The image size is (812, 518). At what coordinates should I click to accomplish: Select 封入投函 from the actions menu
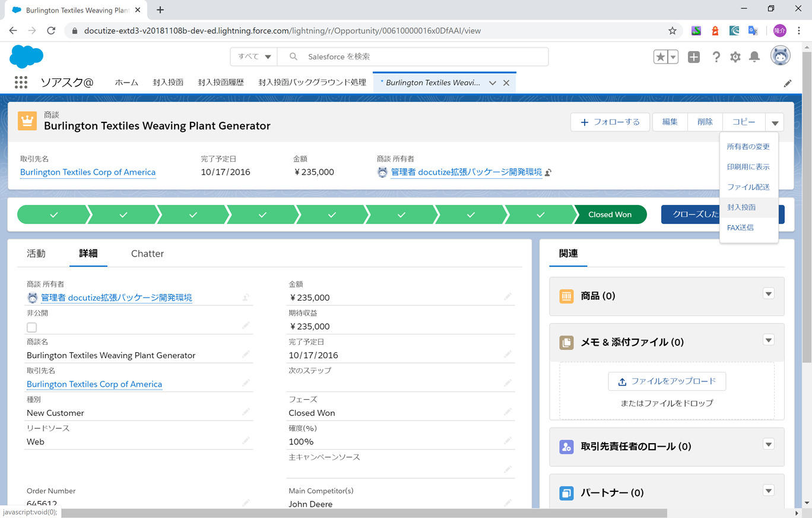[741, 207]
